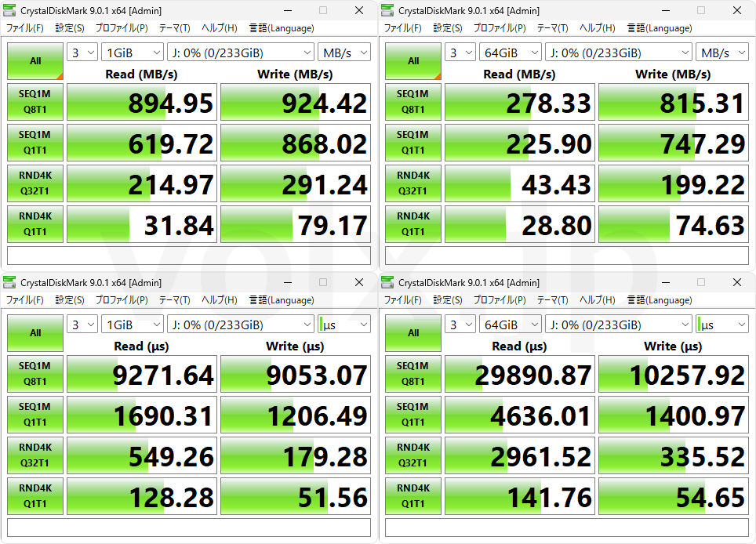Click the All button in the top-left window
The image size is (756, 544).
(x=35, y=61)
